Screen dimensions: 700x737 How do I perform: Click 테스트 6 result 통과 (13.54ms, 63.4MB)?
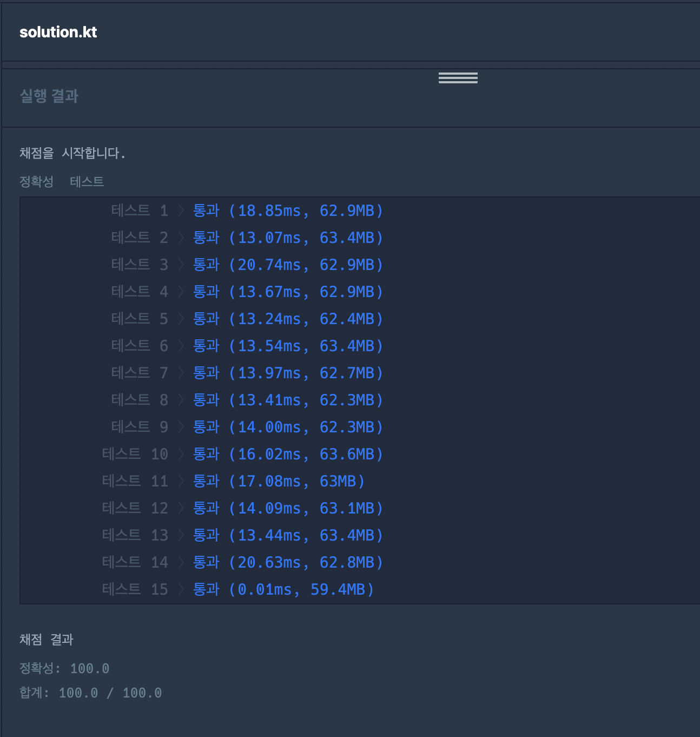tap(288, 346)
